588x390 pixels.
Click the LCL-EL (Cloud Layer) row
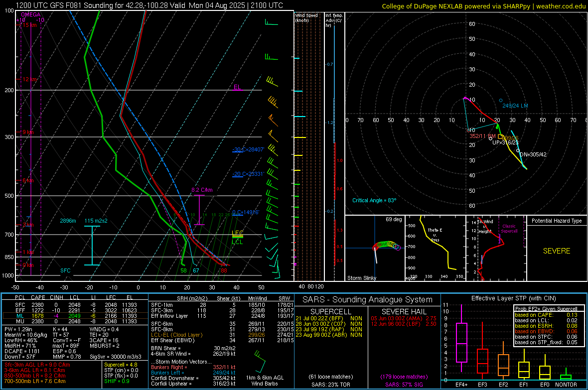(221, 335)
